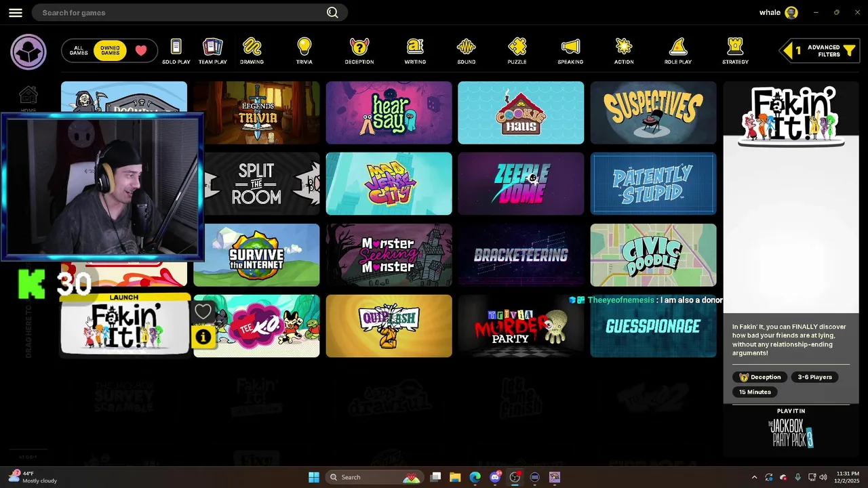This screenshot has width=868, height=488.
Task: Select the Quiplash 2 game tile
Action: coord(389,326)
